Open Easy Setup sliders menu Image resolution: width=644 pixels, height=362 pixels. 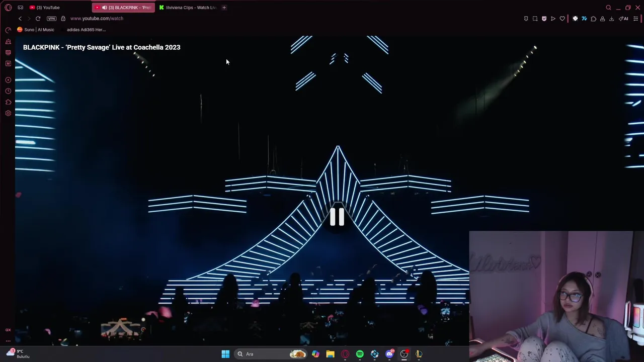point(635,19)
